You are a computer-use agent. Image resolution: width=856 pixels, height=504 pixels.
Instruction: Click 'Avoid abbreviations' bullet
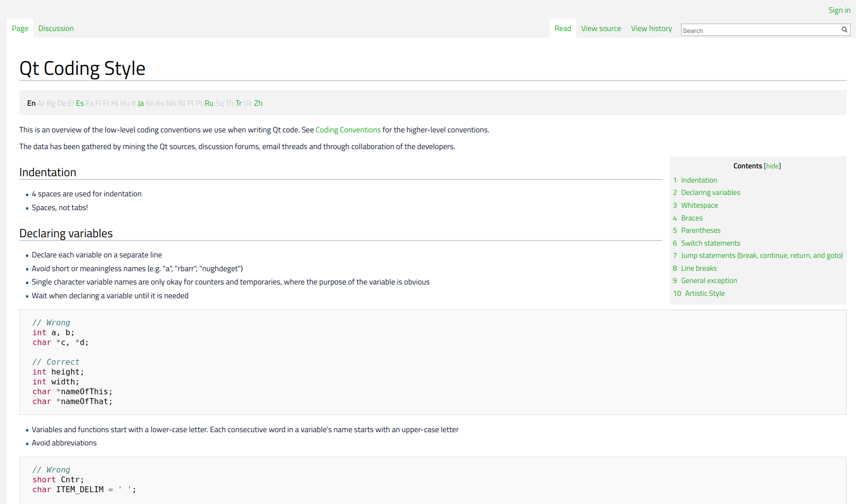(x=65, y=443)
